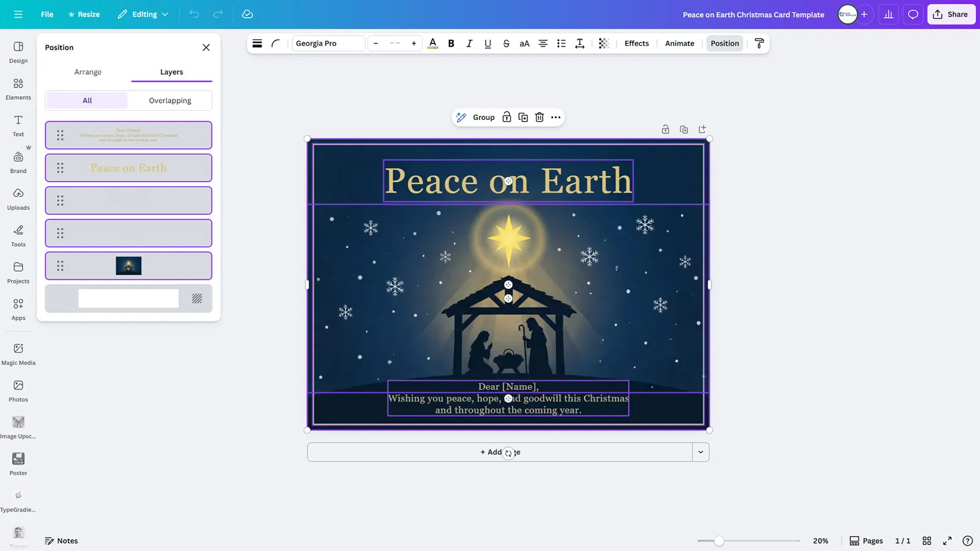This screenshot has height=551, width=980.
Task: Switch layer filter to Overlapping
Action: [170, 100]
